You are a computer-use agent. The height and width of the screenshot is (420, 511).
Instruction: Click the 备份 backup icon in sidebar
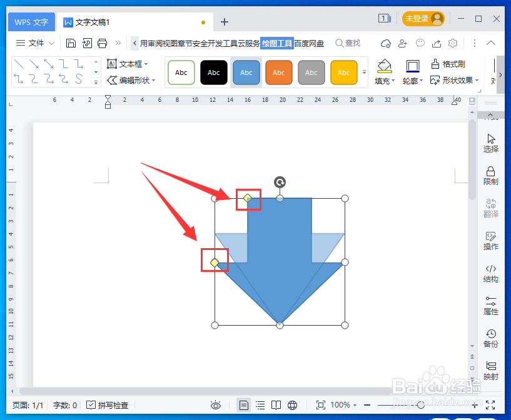490,337
